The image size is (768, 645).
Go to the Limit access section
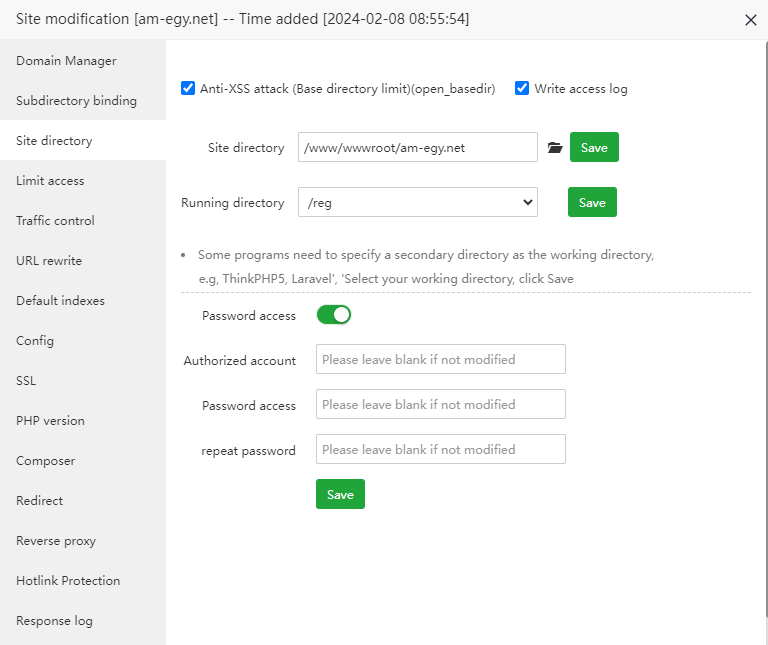(50, 181)
